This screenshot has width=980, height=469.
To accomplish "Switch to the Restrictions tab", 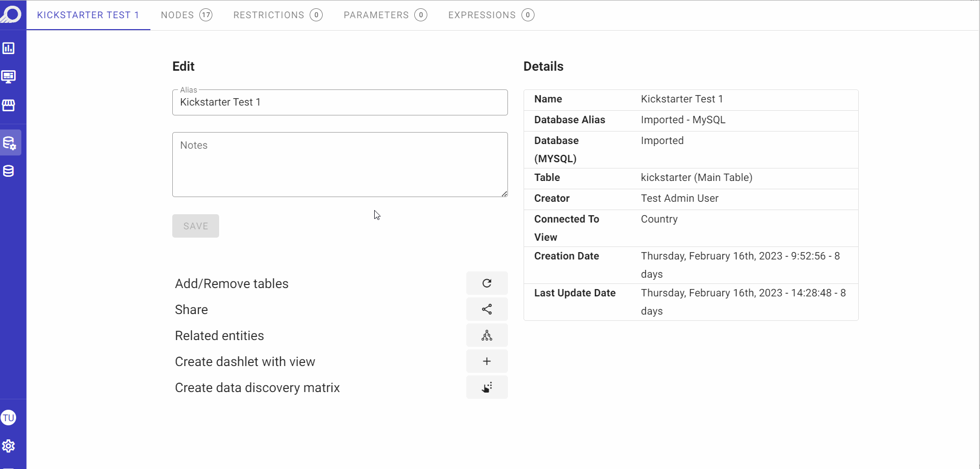I will 278,15.
